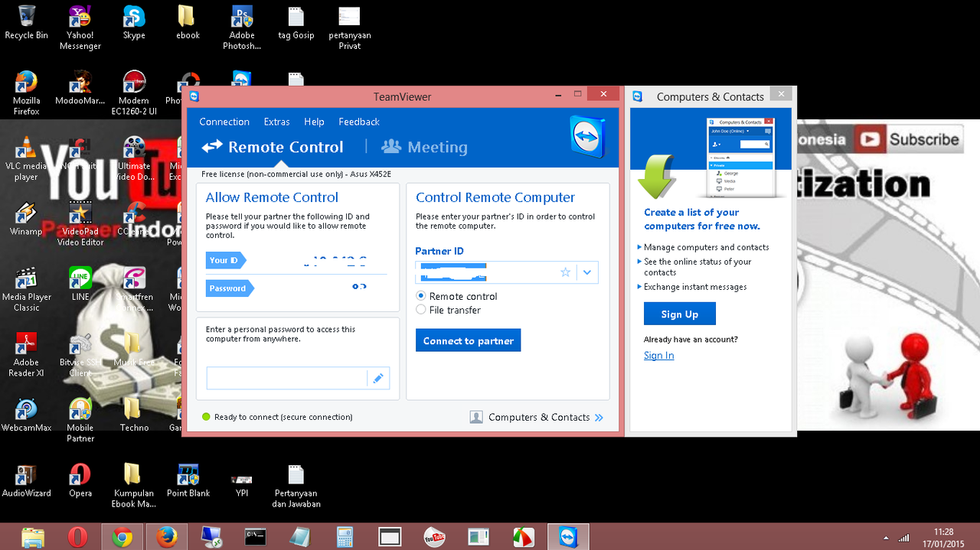This screenshot has width=980, height=550.
Task: Click 'Manage computers and contacts' bullet text
Action: coord(706,247)
